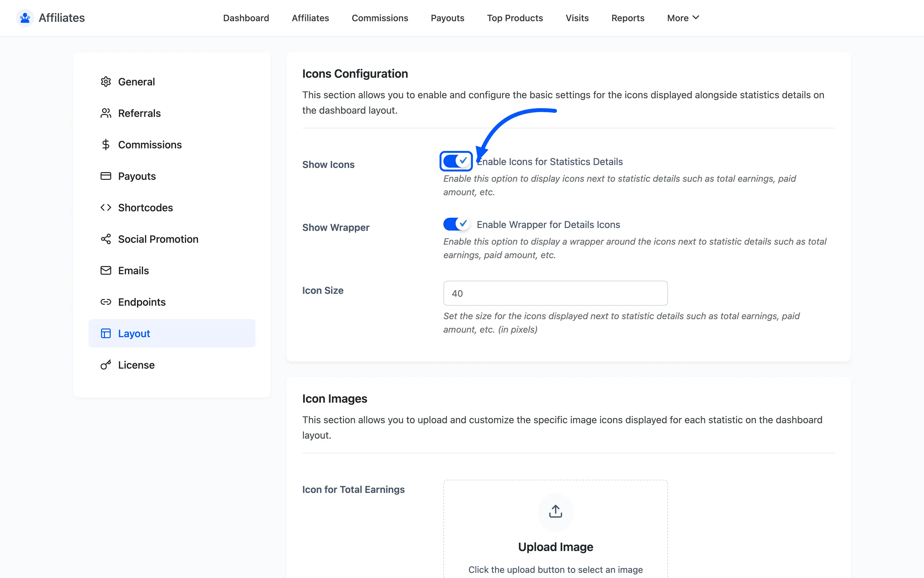Select General settings in sidebar
This screenshot has width=924, height=578.
coord(172,82)
